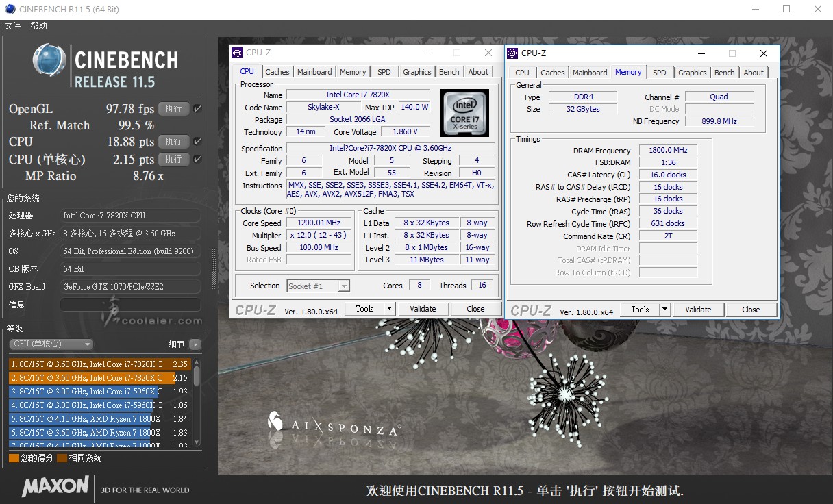Toggle the CPU test checkbox
The image size is (833, 504).
click(197, 142)
